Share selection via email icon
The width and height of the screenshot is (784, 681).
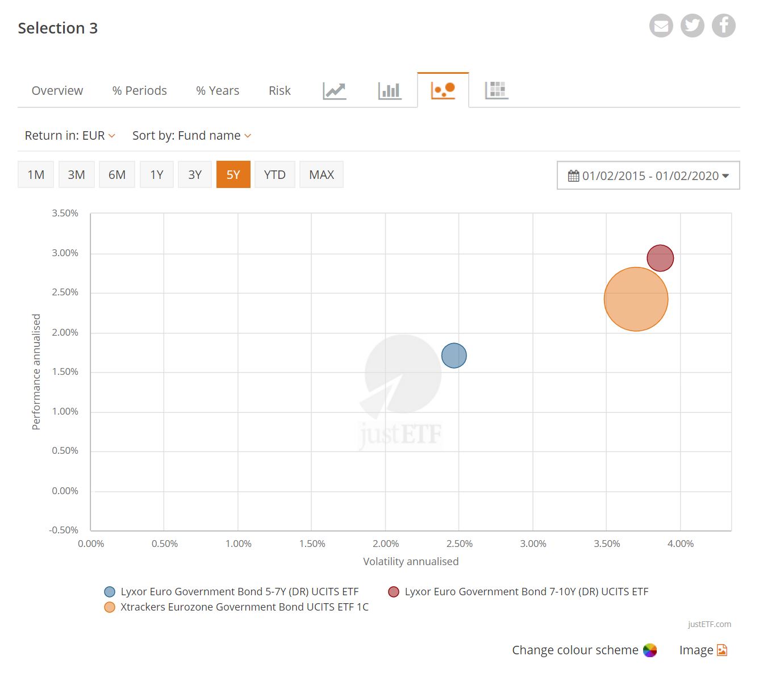tap(661, 26)
